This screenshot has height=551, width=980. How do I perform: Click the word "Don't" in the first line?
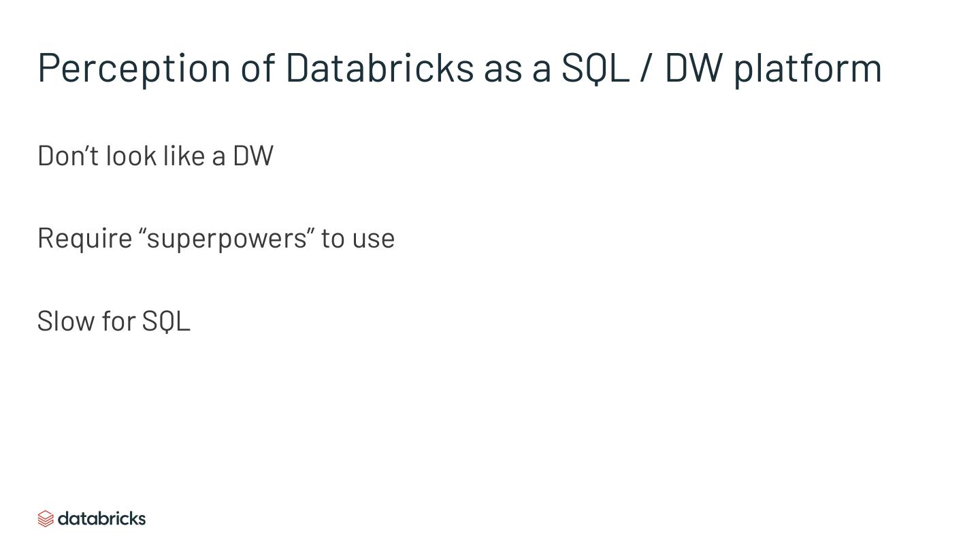pyautogui.click(x=67, y=156)
